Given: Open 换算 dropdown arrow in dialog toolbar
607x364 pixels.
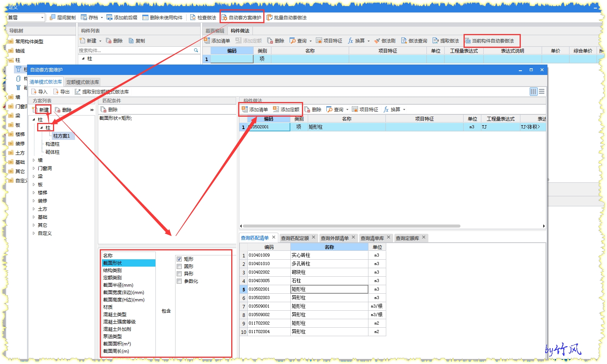Looking at the screenshot, I should pyautogui.click(x=404, y=109).
